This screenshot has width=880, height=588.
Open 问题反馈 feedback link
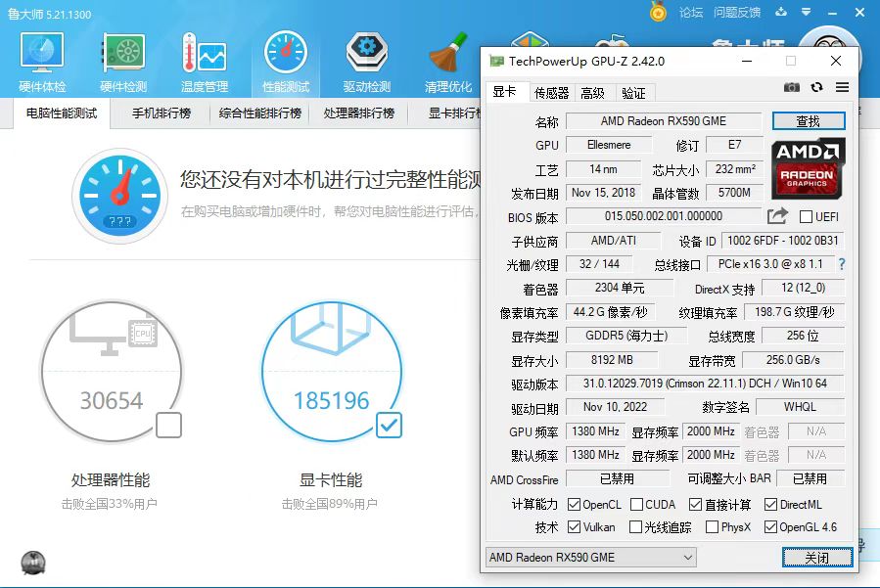tap(737, 13)
